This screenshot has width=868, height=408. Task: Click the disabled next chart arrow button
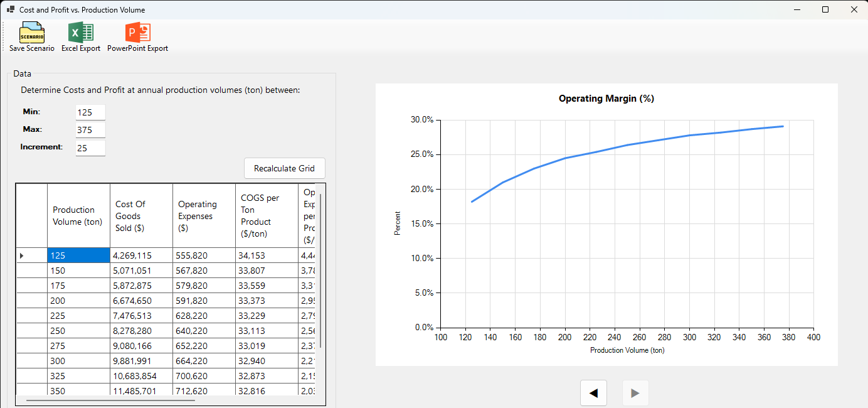[635, 393]
